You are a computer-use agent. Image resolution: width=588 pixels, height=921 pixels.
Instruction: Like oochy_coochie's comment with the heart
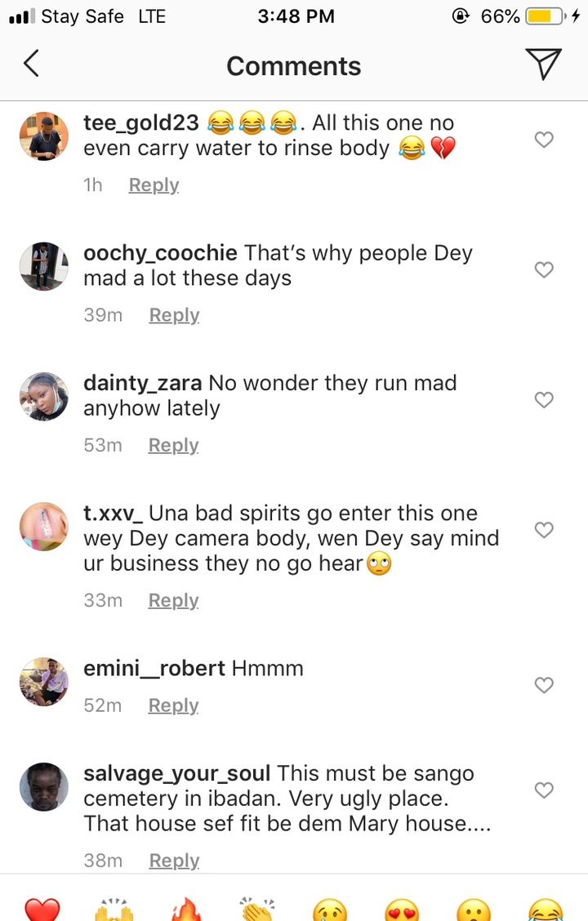click(x=544, y=269)
